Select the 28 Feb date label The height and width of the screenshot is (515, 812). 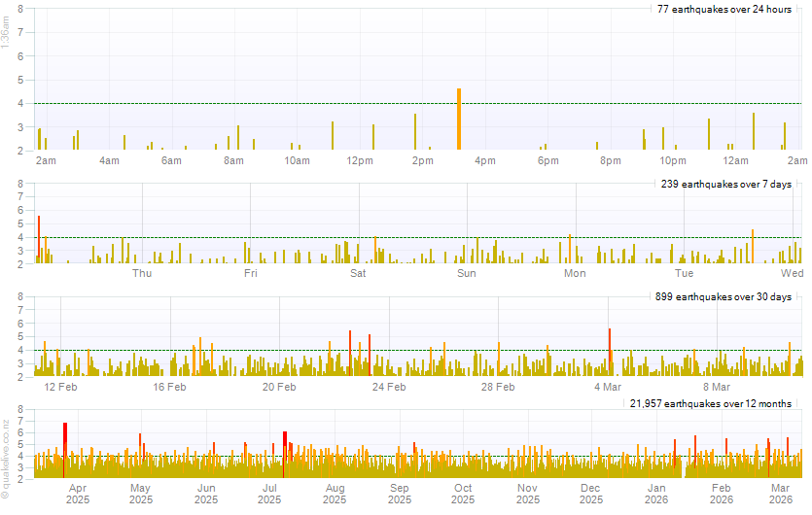(499, 387)
